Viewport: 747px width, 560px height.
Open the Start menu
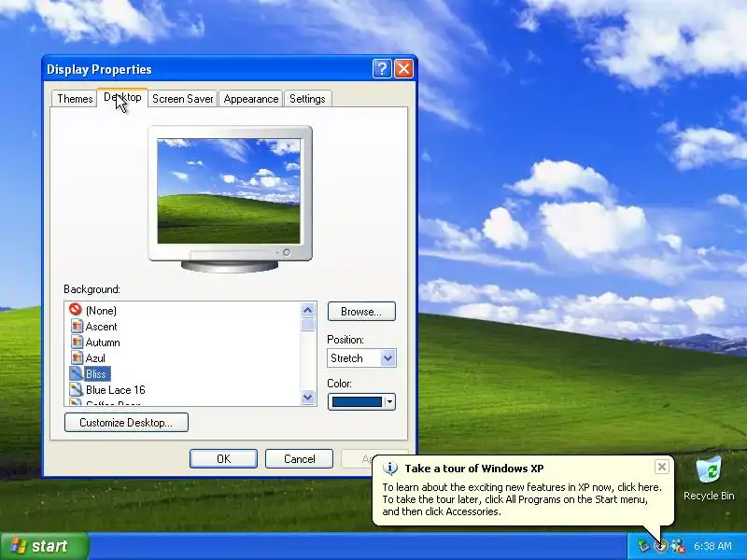(45, 546)
